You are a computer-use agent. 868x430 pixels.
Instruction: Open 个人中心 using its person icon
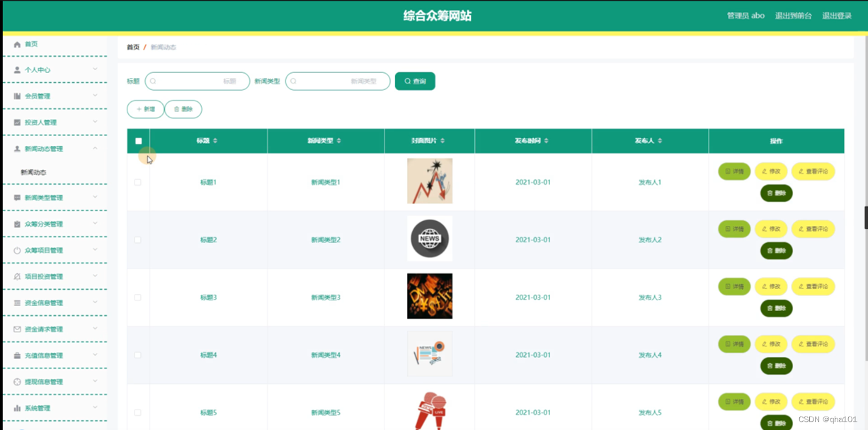click(x=17, y=69)
